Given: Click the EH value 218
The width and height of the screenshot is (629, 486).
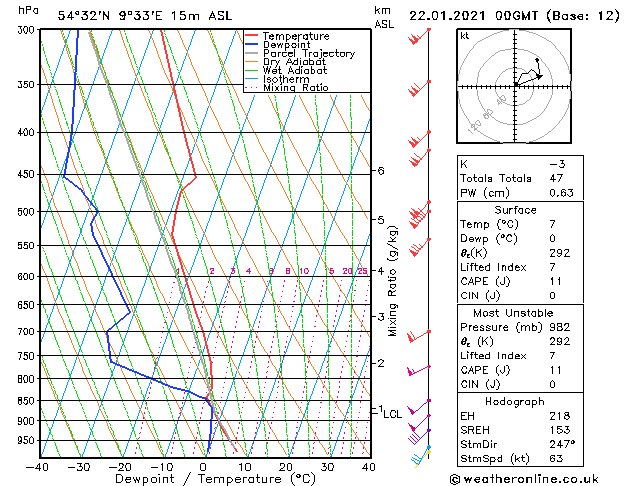Looking at the screenshot, I should coord(560,416).
